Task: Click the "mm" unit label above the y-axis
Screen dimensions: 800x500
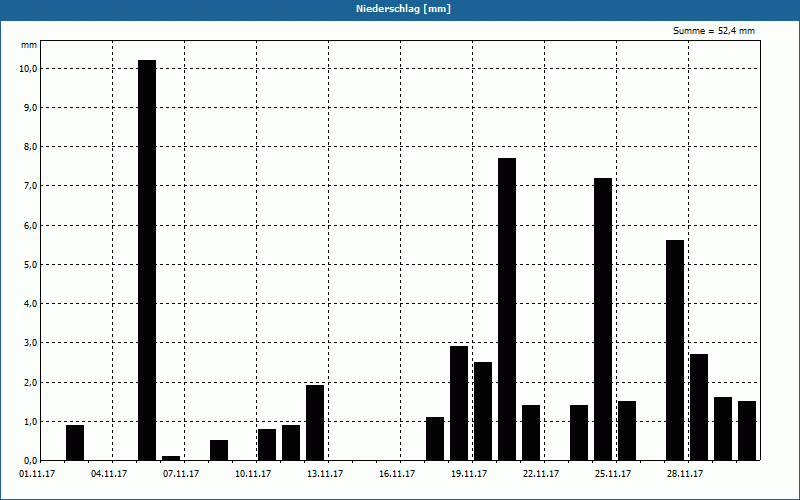Action: click(x=29, y=45)
